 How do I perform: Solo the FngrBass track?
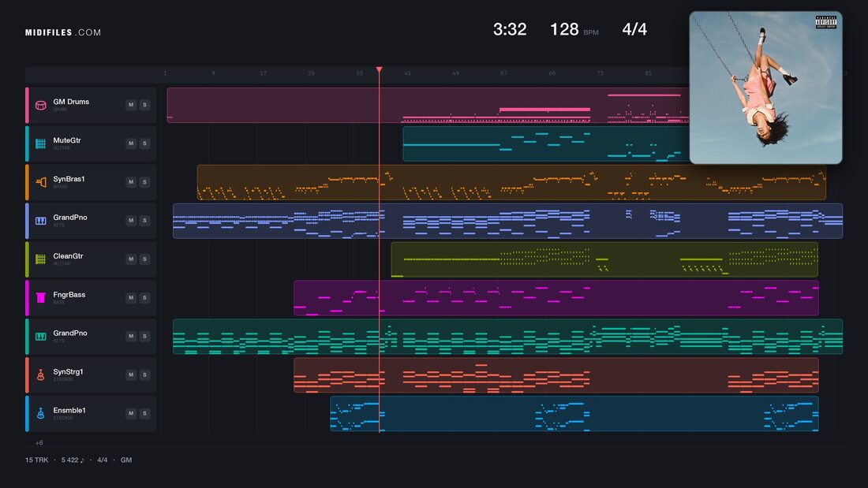click(x=144, y=298)
